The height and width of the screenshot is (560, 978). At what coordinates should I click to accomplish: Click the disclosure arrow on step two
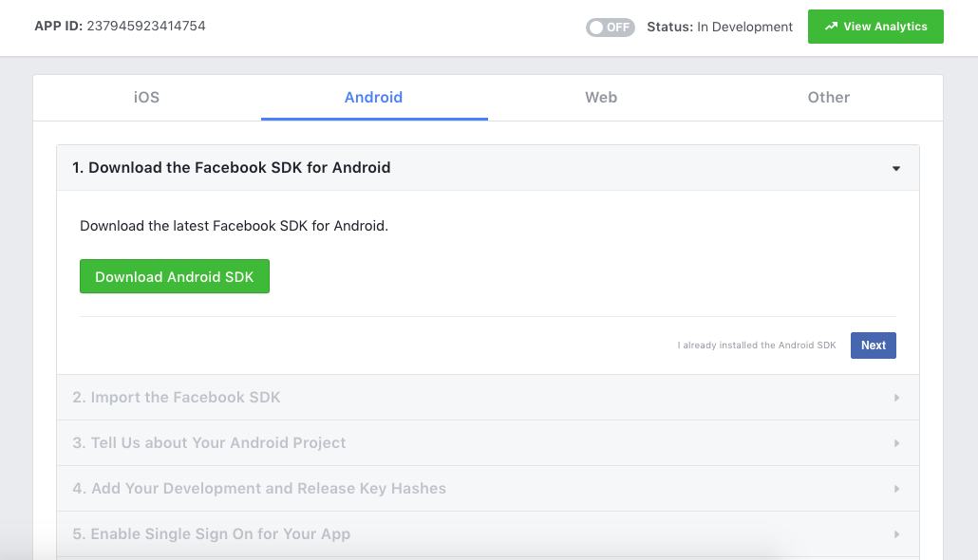(895, 397)
